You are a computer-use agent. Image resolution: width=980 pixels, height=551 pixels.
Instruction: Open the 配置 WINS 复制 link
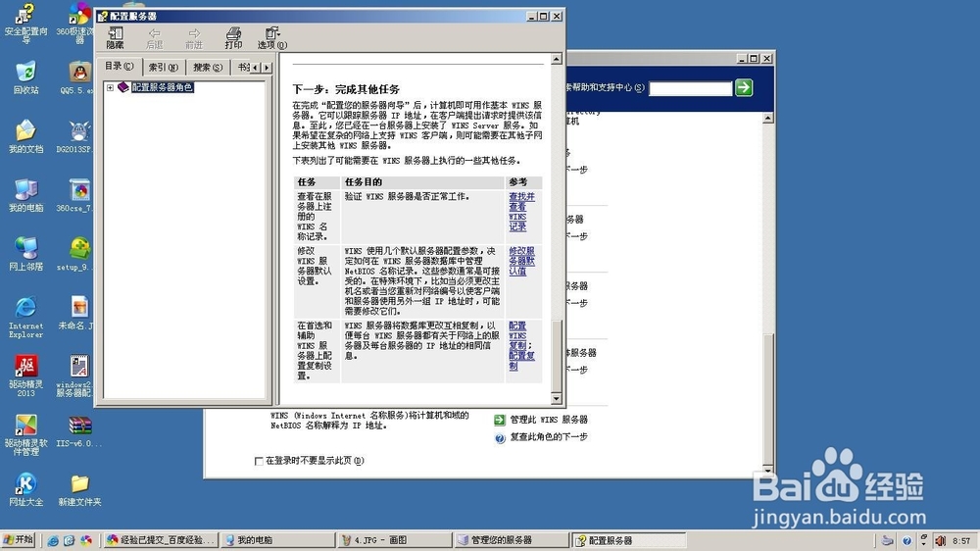[x=518, y=335]
